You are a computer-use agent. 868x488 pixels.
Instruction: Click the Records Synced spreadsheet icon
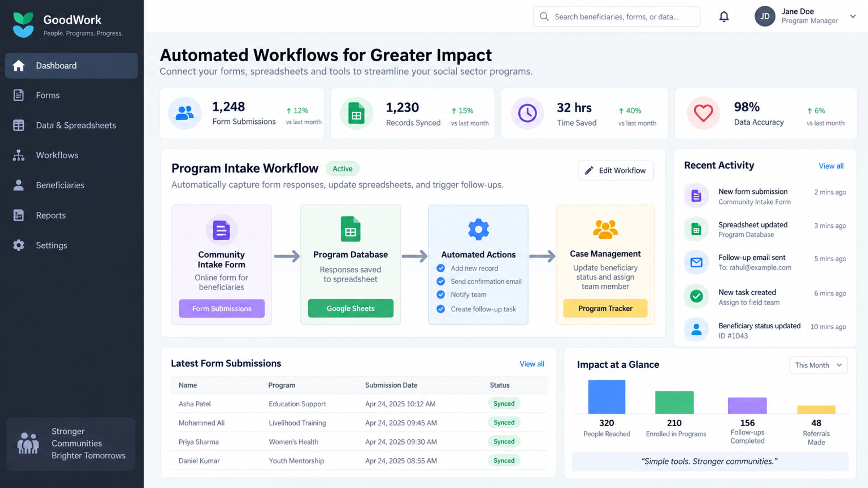(x=356, y=113)
